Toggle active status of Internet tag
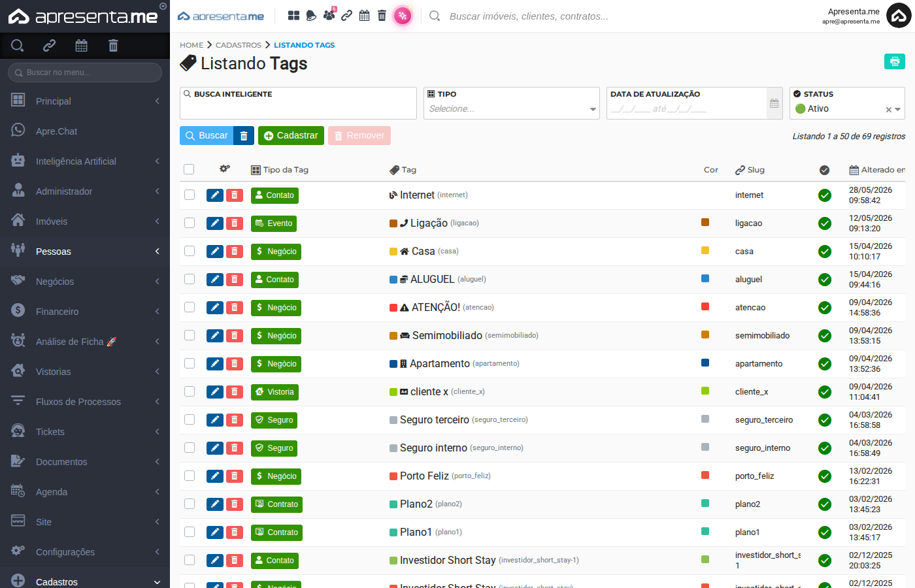 [x=825, y=195]
